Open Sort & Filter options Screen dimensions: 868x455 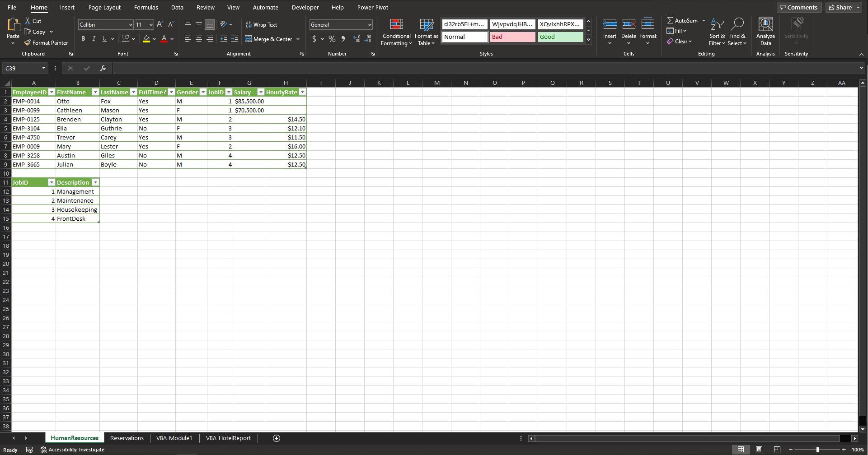point(717,32)
